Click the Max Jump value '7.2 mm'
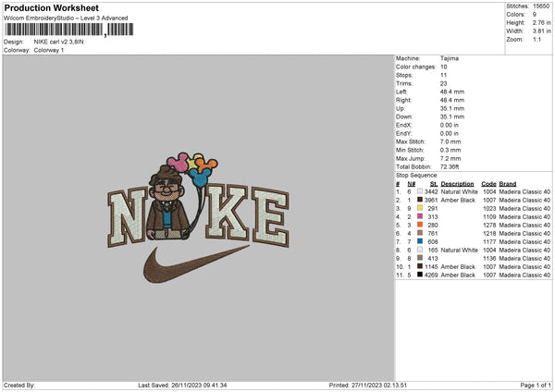This screenshot has width=555, height=392. click(450, 158)
